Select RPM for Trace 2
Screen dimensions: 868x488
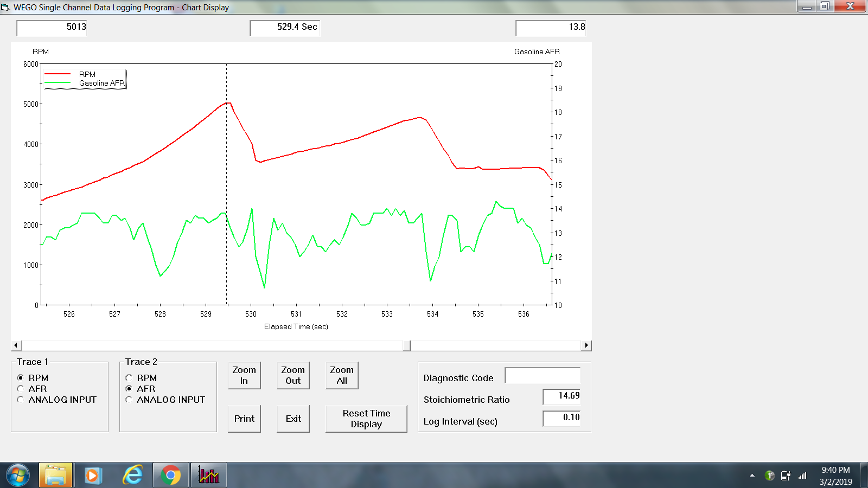[x=129, y=378]
